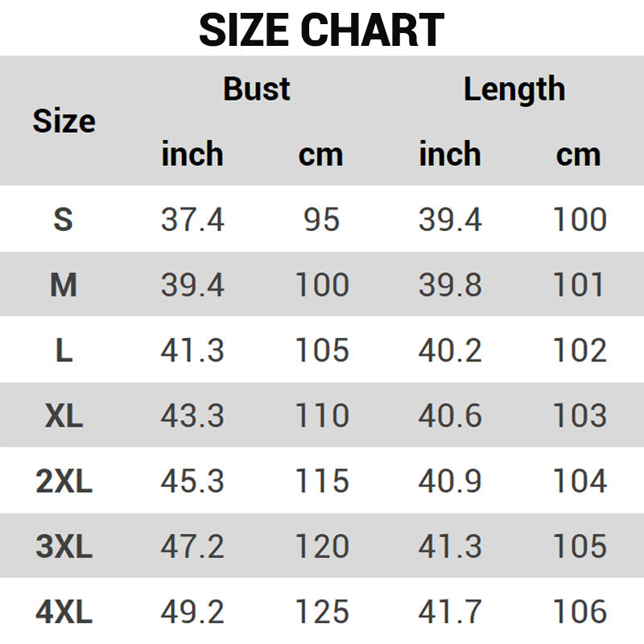
Task: Select the inch subheader under Bust
Action: pos(192,154)
